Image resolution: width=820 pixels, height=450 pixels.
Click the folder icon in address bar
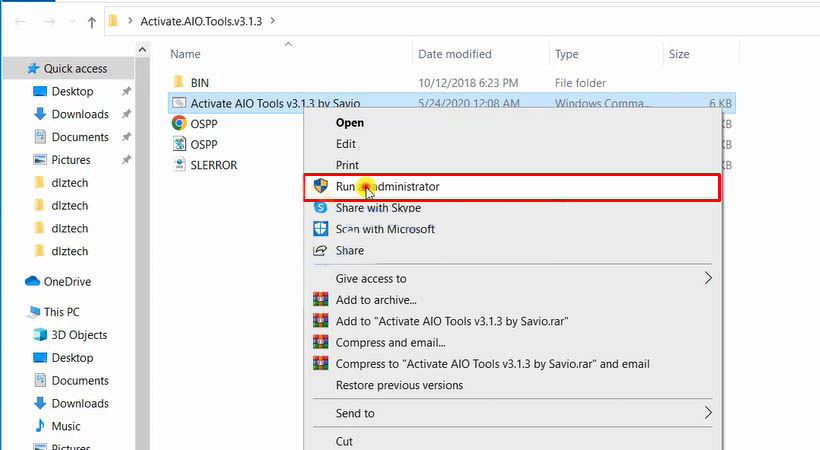click(113, 21)
